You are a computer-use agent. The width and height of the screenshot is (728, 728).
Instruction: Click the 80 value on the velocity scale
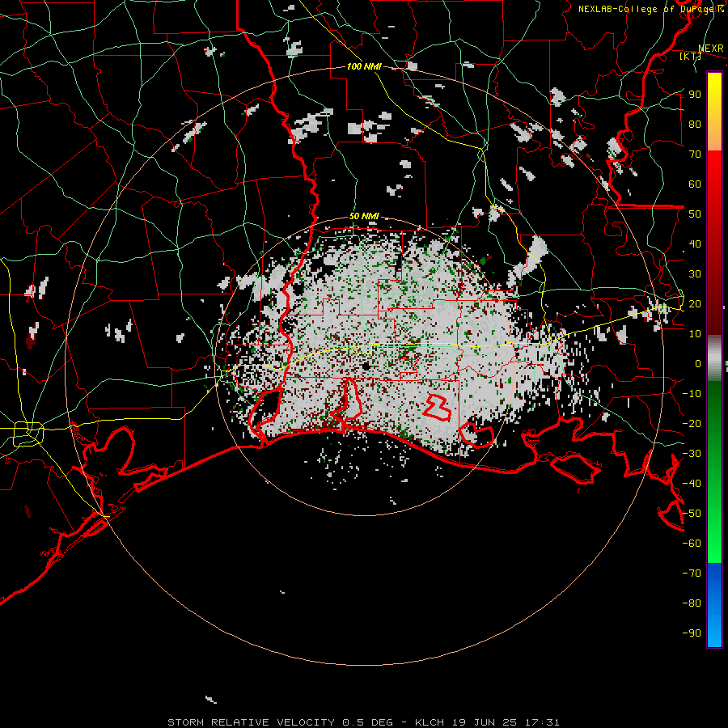coord(695,124)
